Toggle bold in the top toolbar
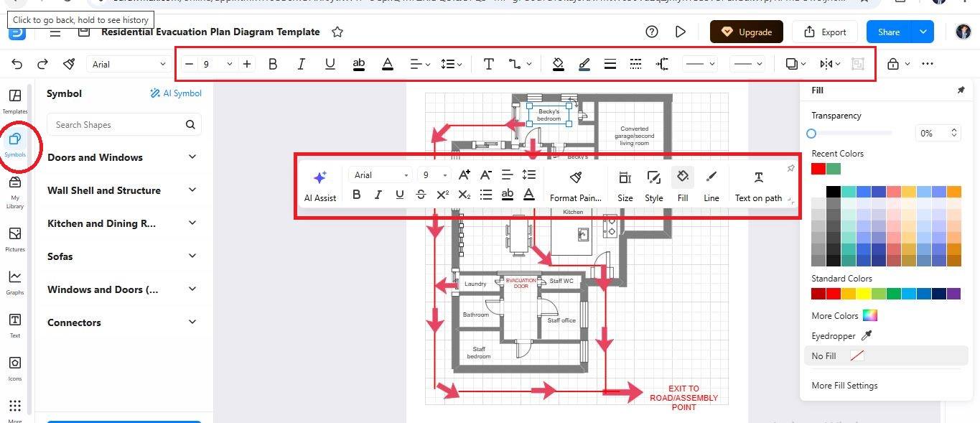 273,64
